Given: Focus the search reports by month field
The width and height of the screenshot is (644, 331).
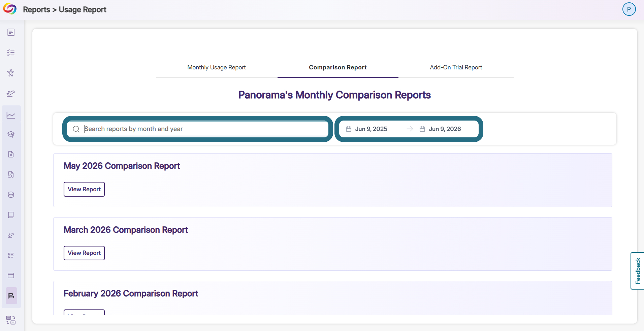Looking at the screenshot, I should pyautogui.click(x=198, y=129).
